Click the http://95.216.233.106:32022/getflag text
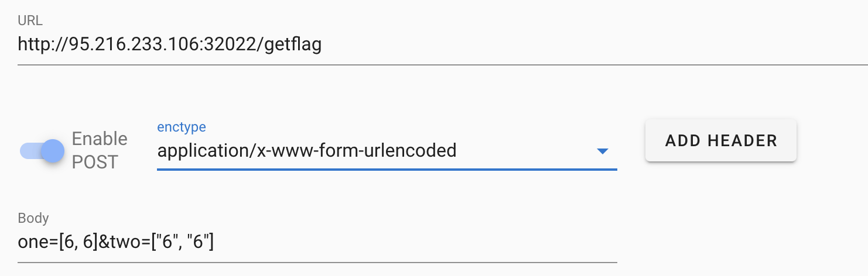The width and height of the screenshot is (868, 276). coord(170,45)
